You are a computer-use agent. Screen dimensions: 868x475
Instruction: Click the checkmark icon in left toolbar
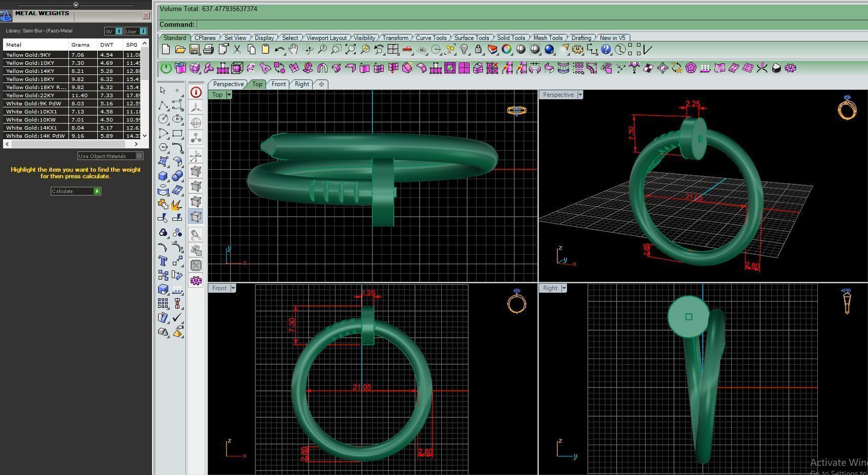177,318
